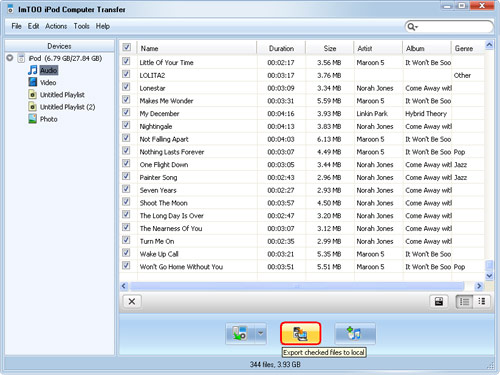The image size is (500, 375).
Task: Uncheck Little Of Your Time
Action: tap(126, 61)
